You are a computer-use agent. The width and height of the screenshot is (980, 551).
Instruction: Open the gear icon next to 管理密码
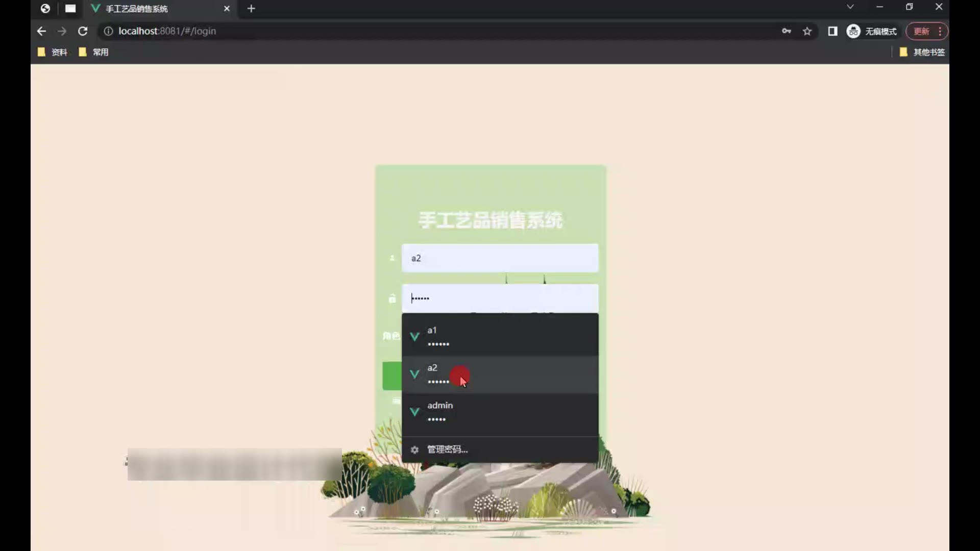pos(414,449)
